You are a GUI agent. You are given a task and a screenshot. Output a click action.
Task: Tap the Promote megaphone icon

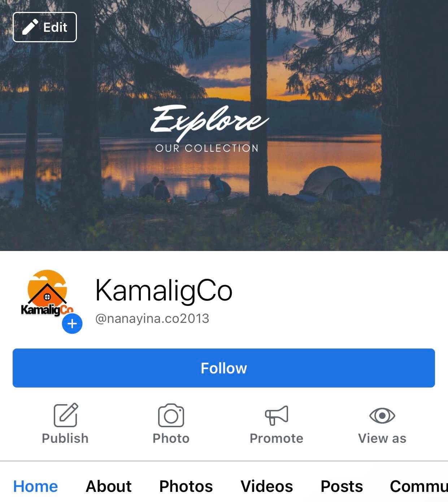click(x=277, y=415)
